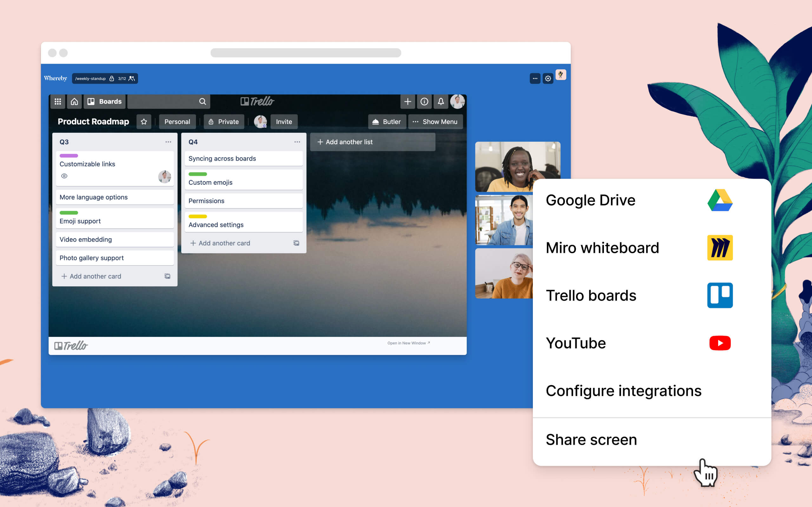Expand the Show Menu panel

pos(435,121)
